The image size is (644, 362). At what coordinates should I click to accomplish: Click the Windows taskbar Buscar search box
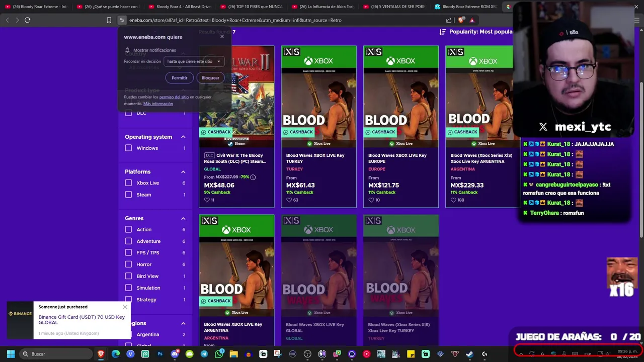(56, 354)
